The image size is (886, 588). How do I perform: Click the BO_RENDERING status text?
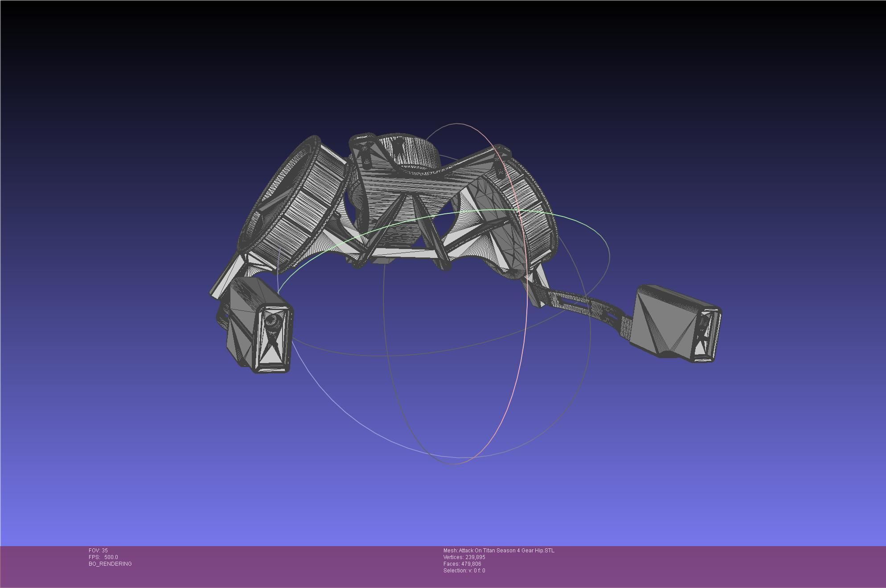110,564
